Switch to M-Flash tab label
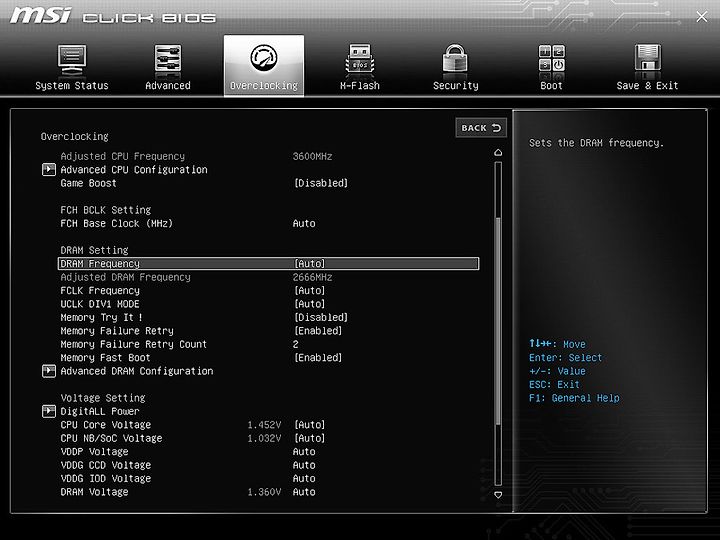 pyautogui.click(x=360, y=85)
